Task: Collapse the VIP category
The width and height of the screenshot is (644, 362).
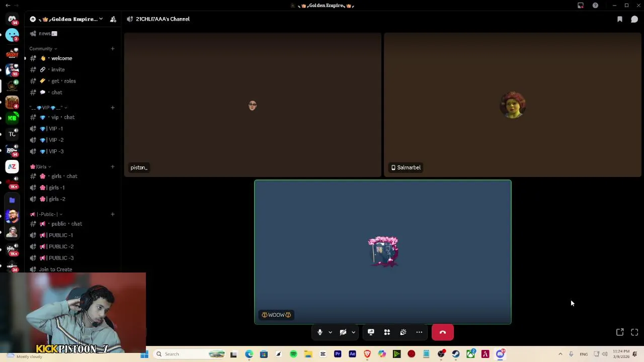Action: pos(48,108)
